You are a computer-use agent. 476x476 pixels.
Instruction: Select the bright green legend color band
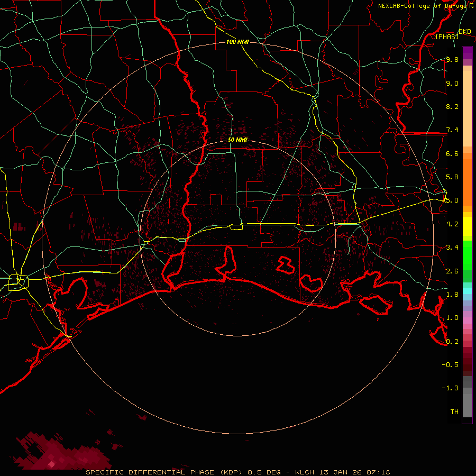467,255
